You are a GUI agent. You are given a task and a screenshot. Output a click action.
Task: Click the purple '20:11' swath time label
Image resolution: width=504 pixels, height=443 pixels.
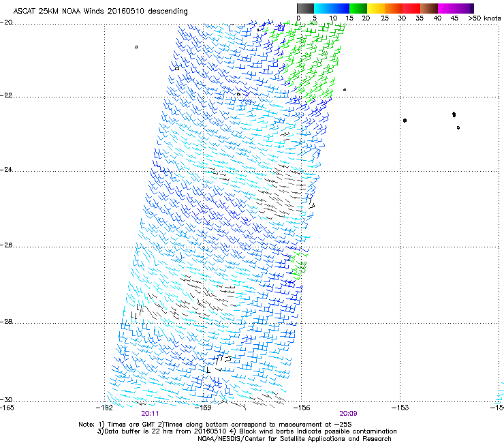point(150,414)
